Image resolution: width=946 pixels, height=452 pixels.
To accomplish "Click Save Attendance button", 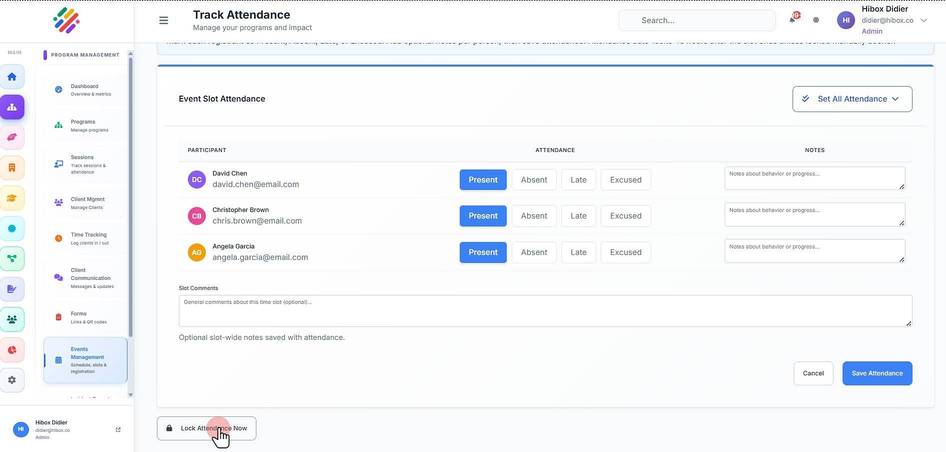I will click(877, 374).
